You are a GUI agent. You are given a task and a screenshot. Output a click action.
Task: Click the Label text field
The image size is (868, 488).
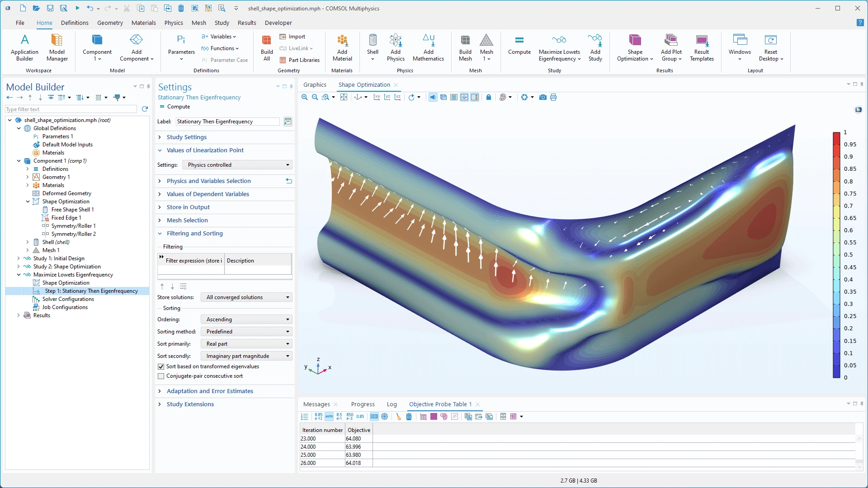(227, 122)
